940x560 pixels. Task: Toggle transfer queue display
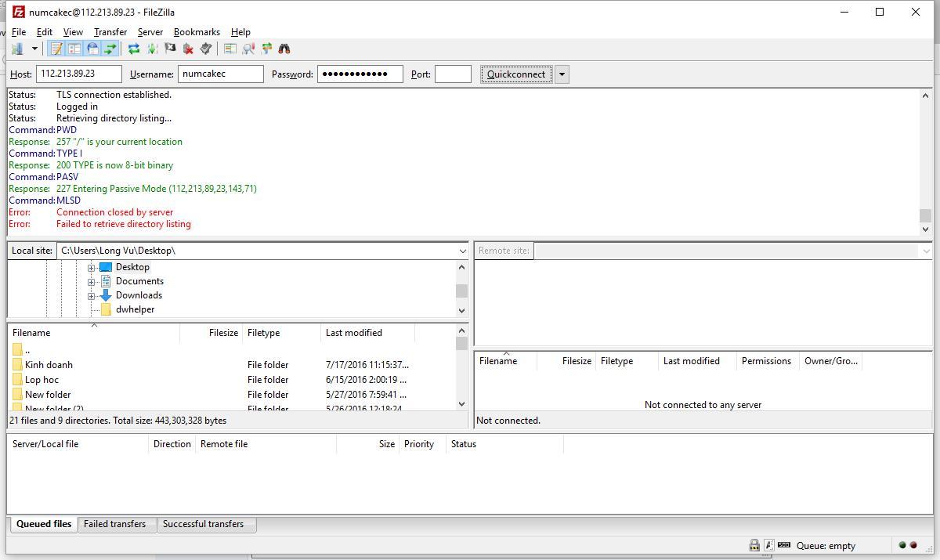click(x=110, y=49)
